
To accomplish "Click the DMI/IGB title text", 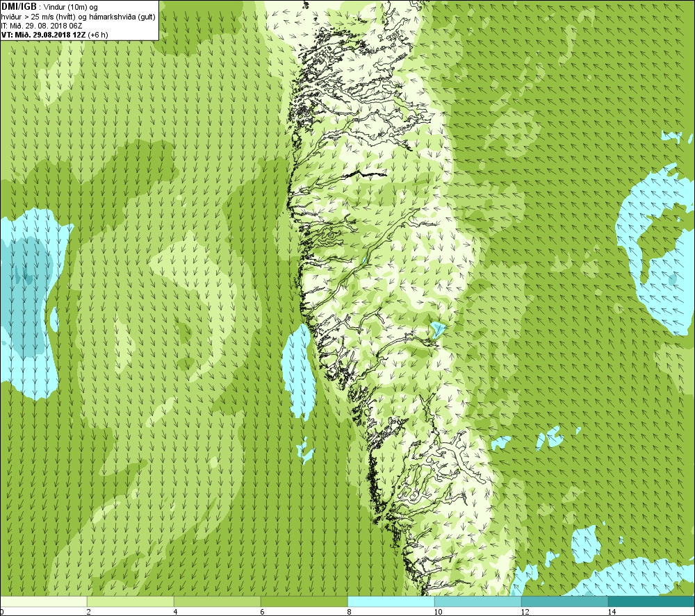I will point(19,7).
